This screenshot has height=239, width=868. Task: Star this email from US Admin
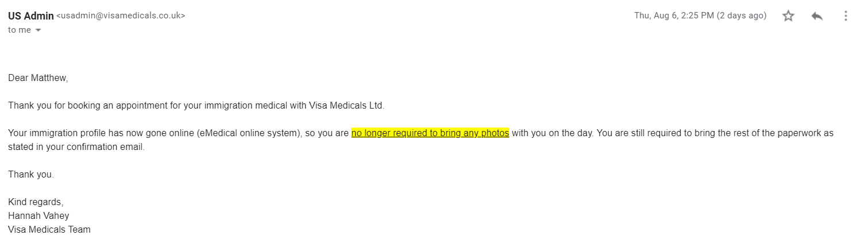788,16
